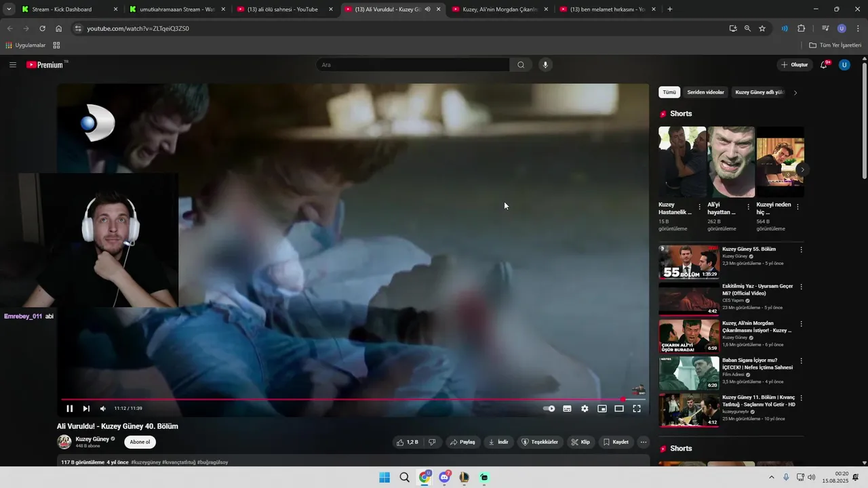Select the Seriden videolar chip
Screen dimensions: 868x488
[x=705, y=92]
